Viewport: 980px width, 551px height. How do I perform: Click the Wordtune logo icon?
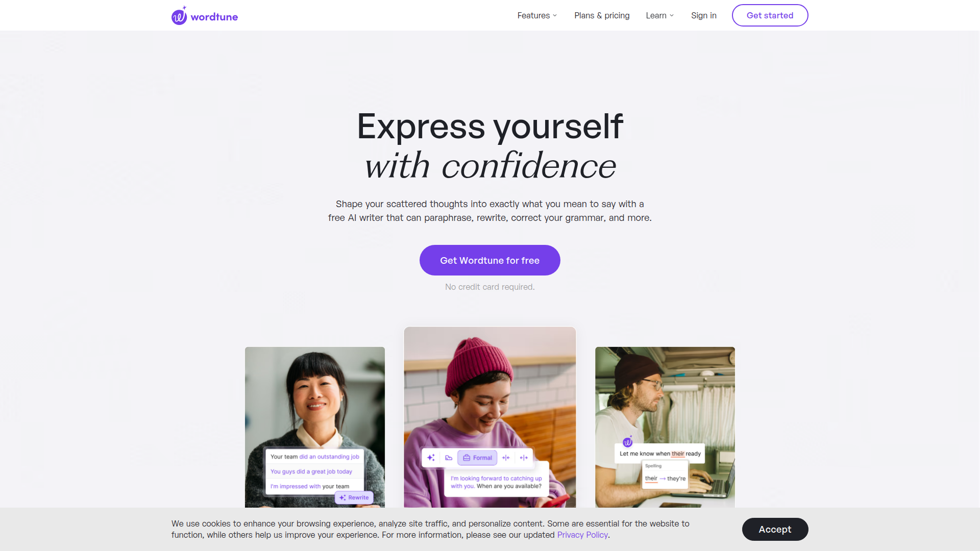179,16
